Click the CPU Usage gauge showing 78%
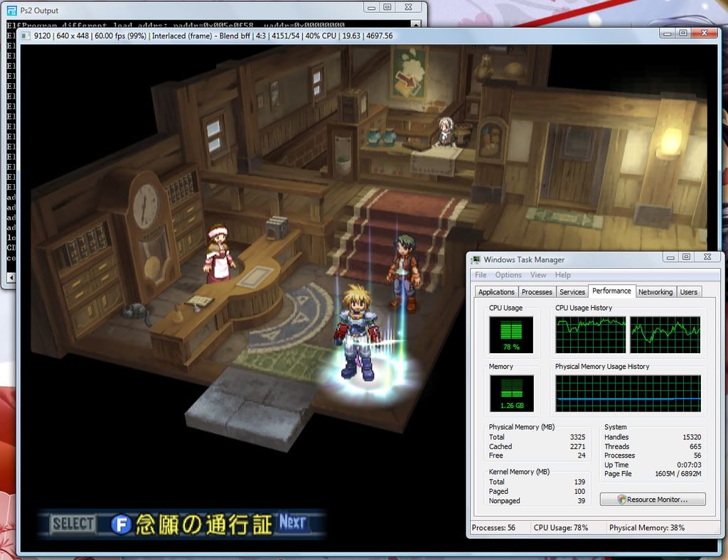728x560 pixels. [511, 335]
